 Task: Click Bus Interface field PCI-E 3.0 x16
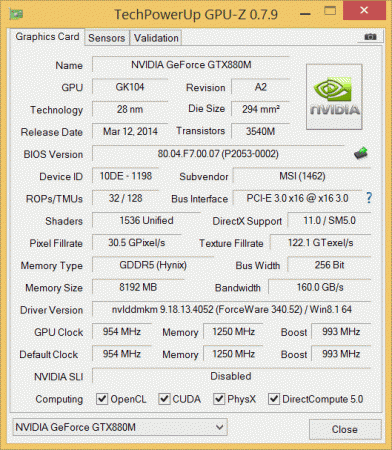(298, 198)
